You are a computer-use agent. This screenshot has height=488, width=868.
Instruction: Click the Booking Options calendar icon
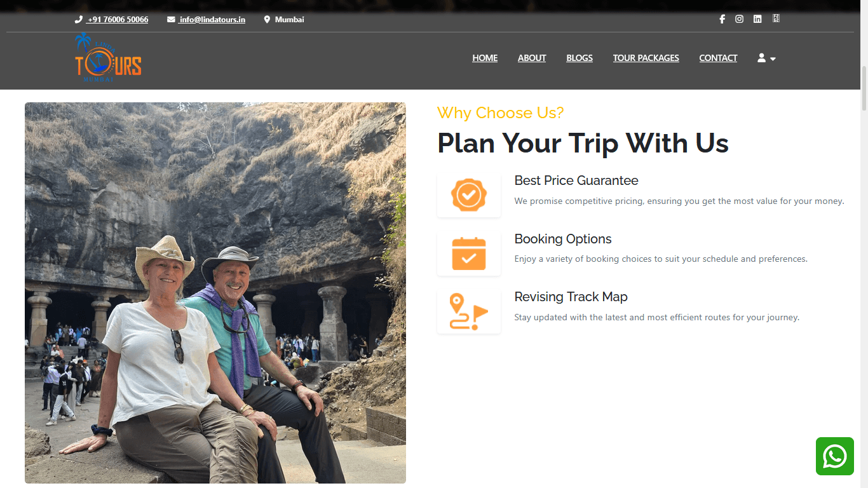469,254
